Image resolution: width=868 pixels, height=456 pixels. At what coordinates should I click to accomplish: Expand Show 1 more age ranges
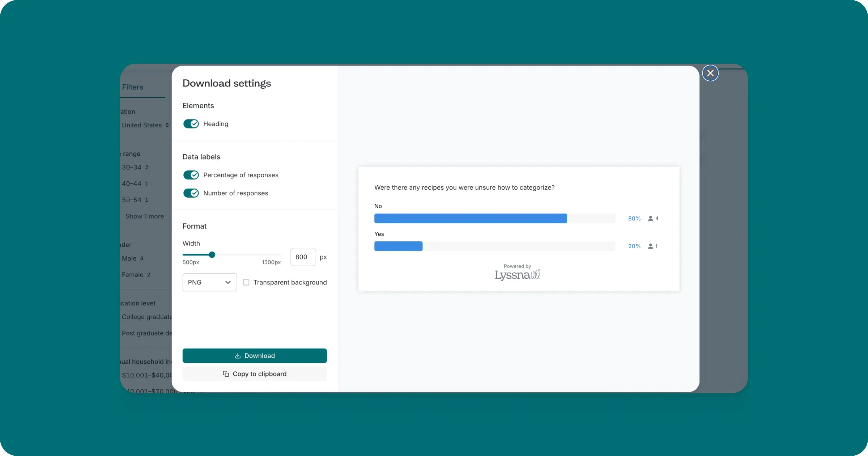click(144, 216)
